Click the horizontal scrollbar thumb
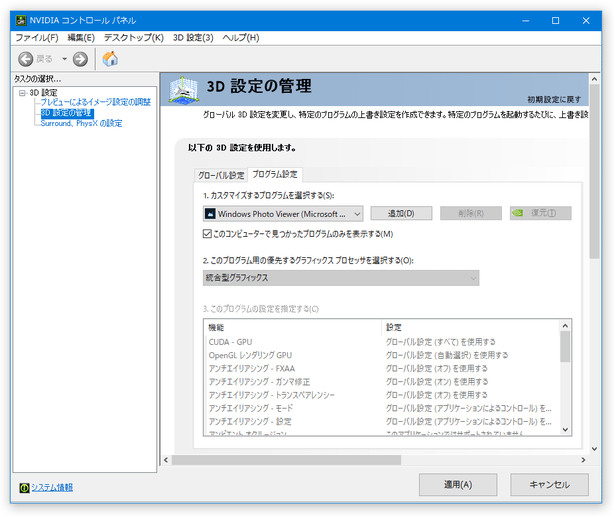The image size is (614, 516). point(286,460)
